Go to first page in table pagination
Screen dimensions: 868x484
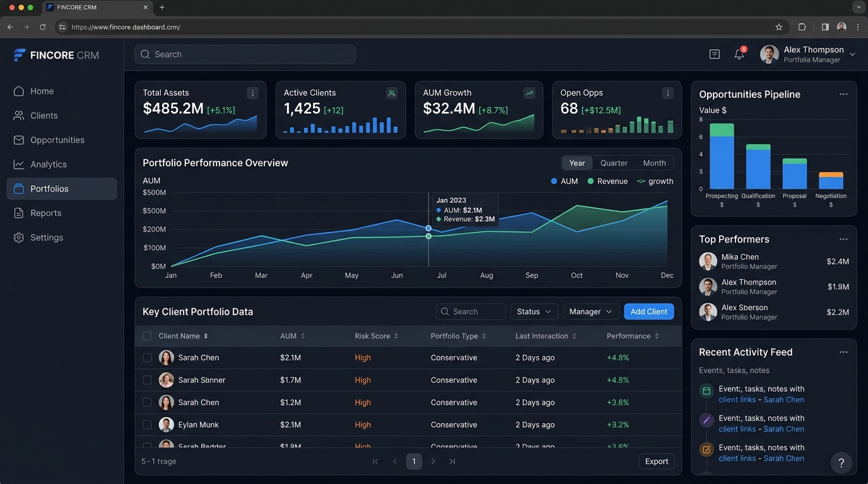375,461
